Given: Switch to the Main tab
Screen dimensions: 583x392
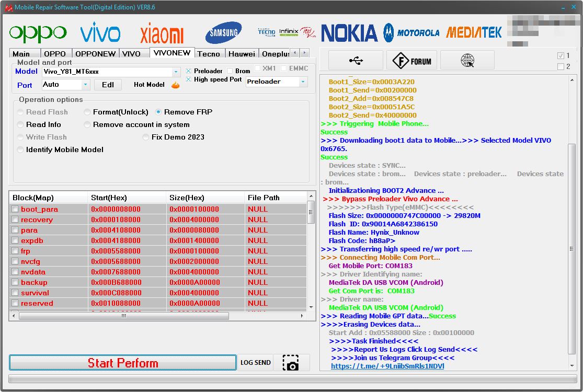Looking at the screenshot, I should [25, 54].
